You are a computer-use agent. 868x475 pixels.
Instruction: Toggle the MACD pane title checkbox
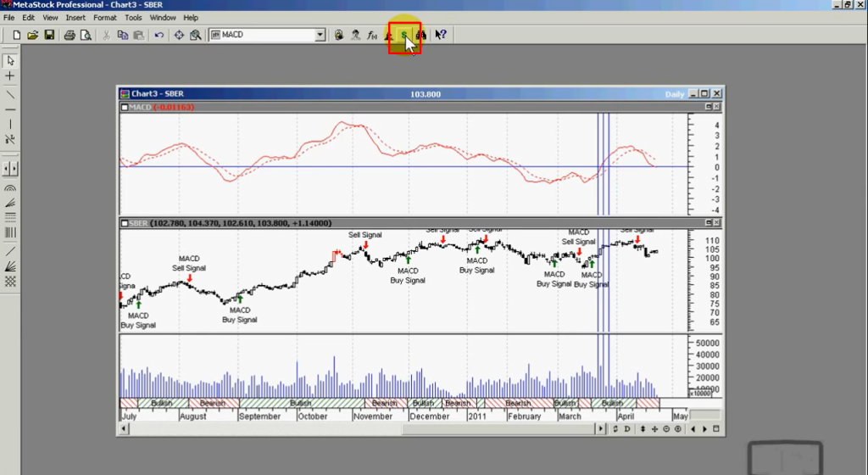[x=124, y=108]
